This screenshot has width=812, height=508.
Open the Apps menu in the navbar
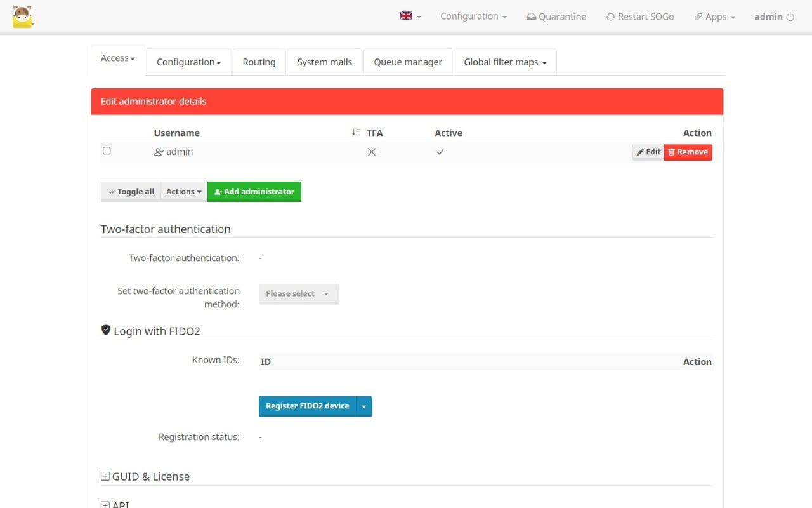coord(714,17)
